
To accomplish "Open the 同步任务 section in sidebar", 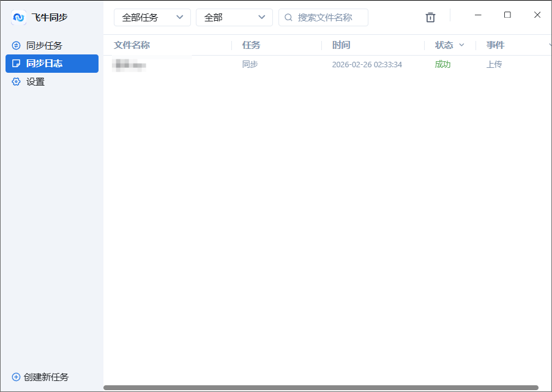I will coord(37,45).
